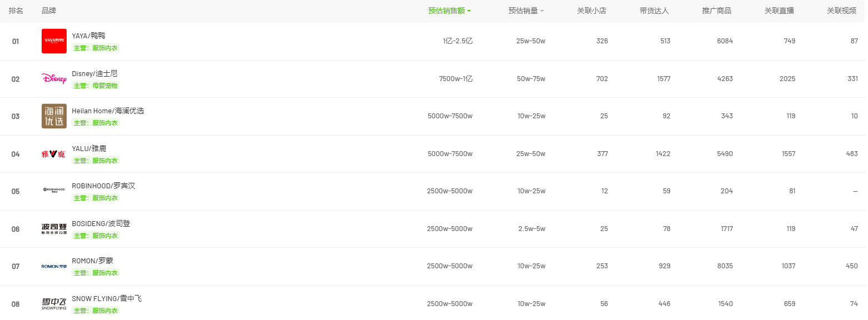Image resolution: width=868 pixels, height=320 pixels.
Task: Select the 7500w-1亿 sales value
Action: [455, 79]
